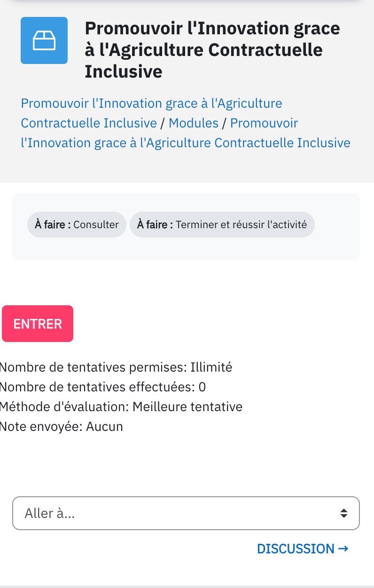Open the first course breadcrumb link

coord(151,113)
